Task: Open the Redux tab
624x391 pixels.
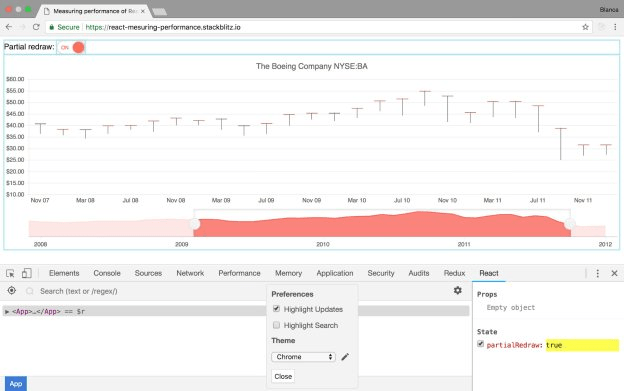Action: click(454, 273)
